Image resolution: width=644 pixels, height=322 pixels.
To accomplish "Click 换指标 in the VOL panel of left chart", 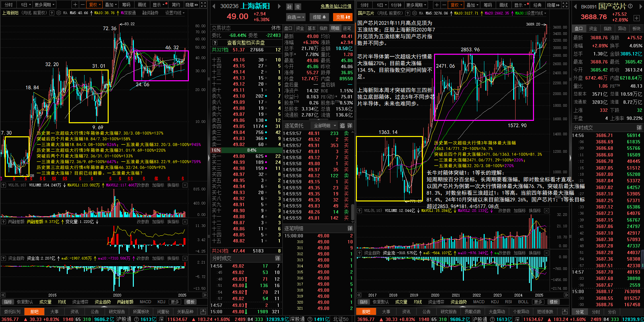I will point(173,185).
